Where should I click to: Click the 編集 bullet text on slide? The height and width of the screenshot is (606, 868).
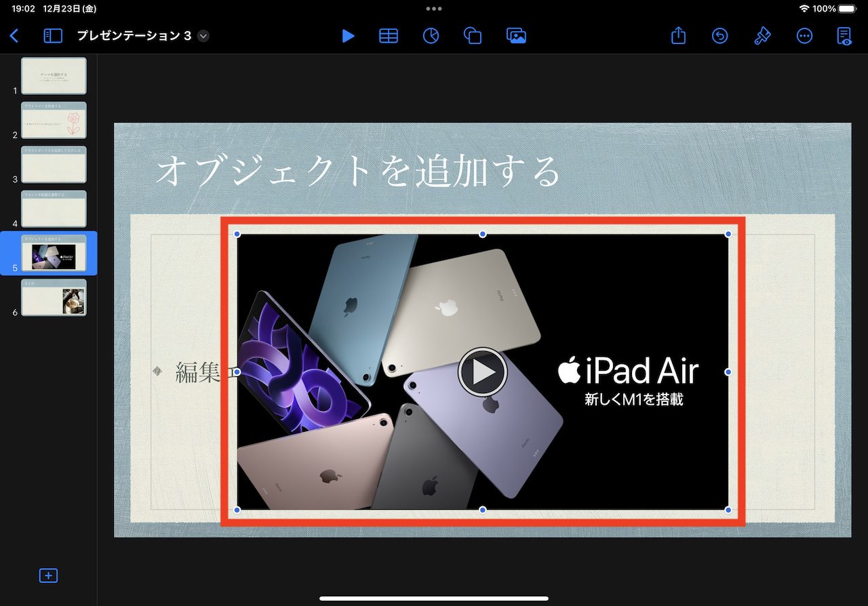tap(198, 371)
